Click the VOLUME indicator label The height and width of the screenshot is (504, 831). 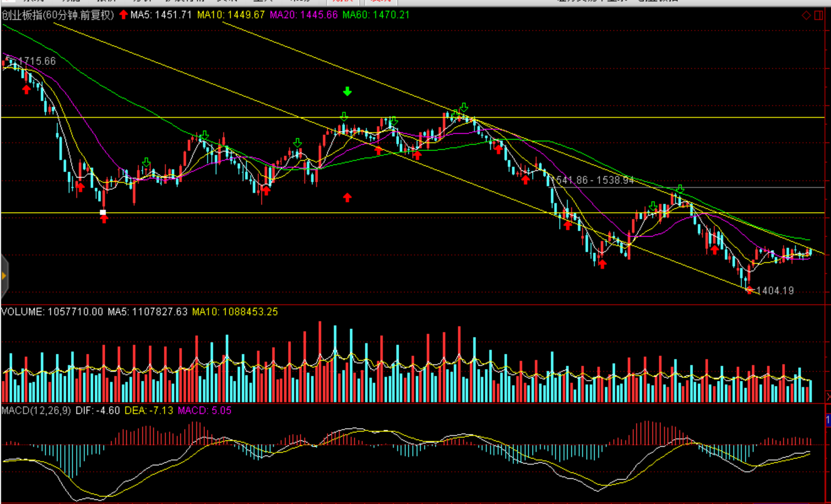(52, 312)
